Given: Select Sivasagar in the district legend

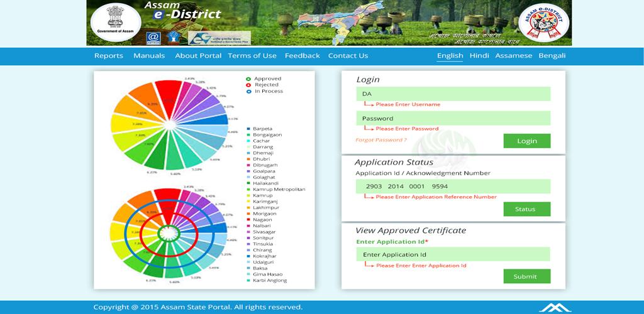Looking at the screenshot, I should pos(264,232).
